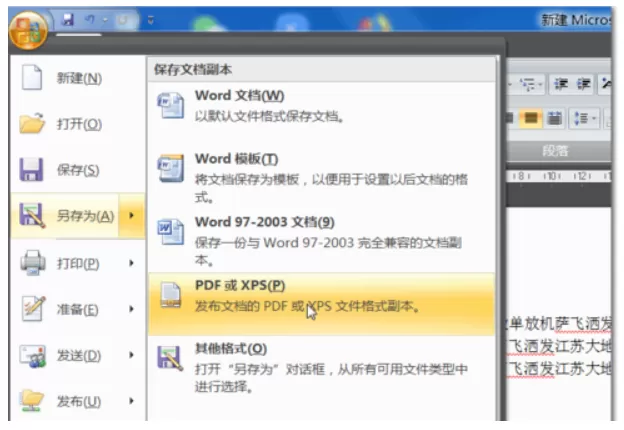Save the document as Word 模板(T)

(322, 177)
